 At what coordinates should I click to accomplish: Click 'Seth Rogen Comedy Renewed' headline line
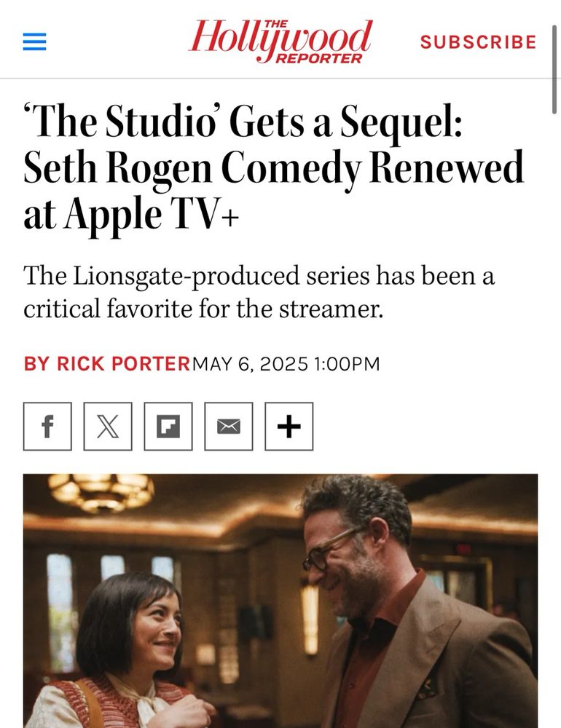(274, 167)
